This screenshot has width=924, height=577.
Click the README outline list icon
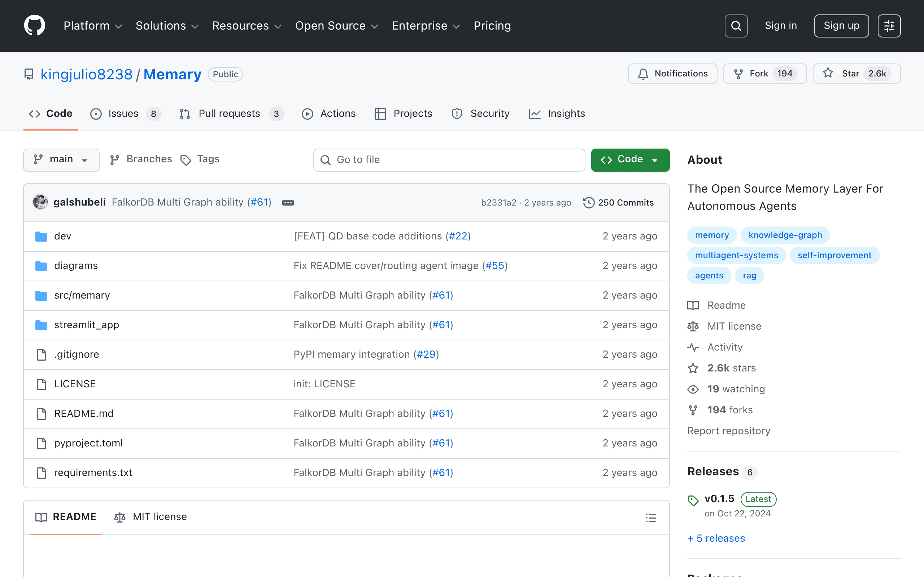[x=651, y=517]
